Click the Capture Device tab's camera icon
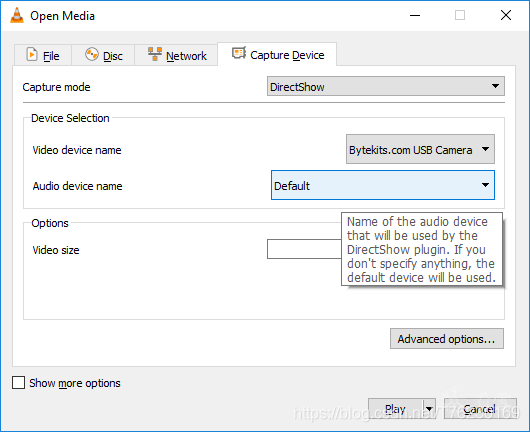 pyautogui.click(x=239, y=53)
